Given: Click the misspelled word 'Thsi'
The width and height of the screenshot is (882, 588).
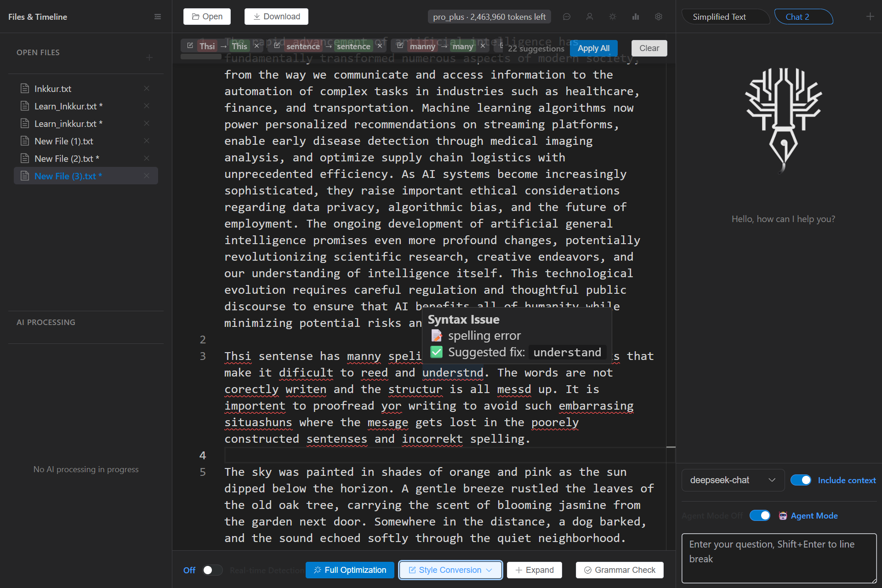Looking at the screenshot, I should [238, 356].
